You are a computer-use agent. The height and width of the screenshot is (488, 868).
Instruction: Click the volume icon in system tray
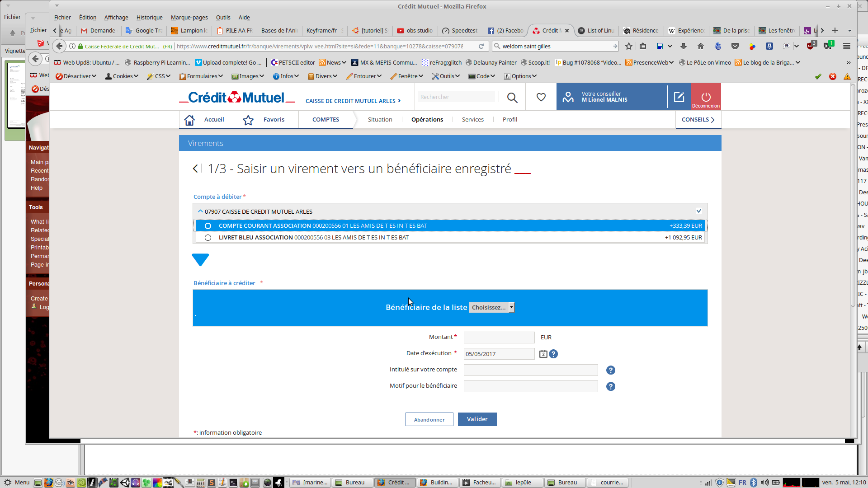764,483
